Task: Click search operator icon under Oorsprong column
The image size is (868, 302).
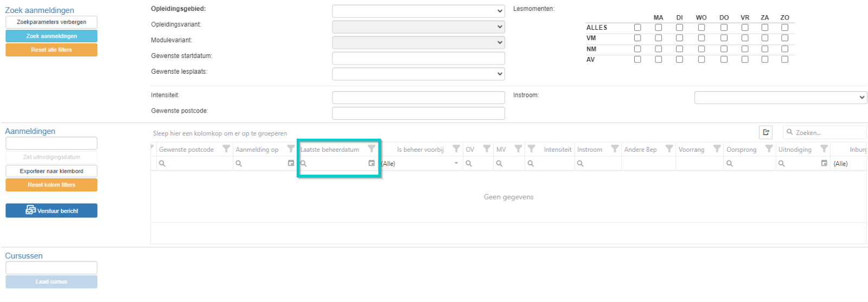Action: pos(730,163)
